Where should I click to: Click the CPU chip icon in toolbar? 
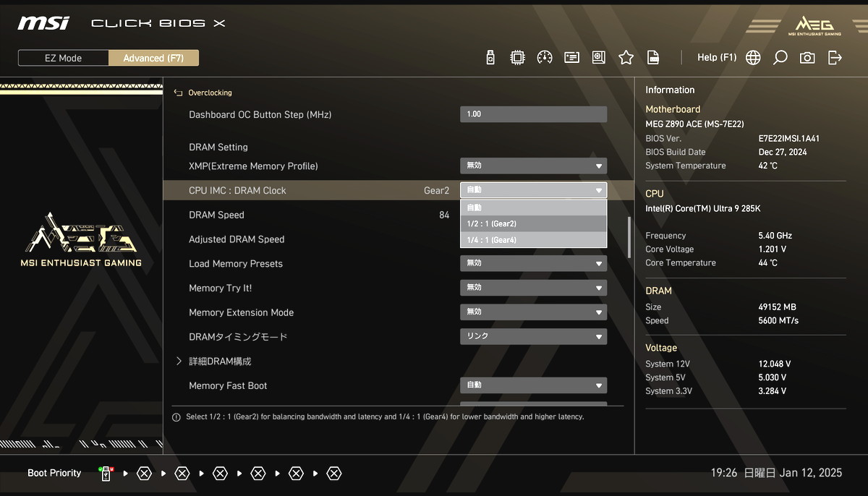[517, 58]
